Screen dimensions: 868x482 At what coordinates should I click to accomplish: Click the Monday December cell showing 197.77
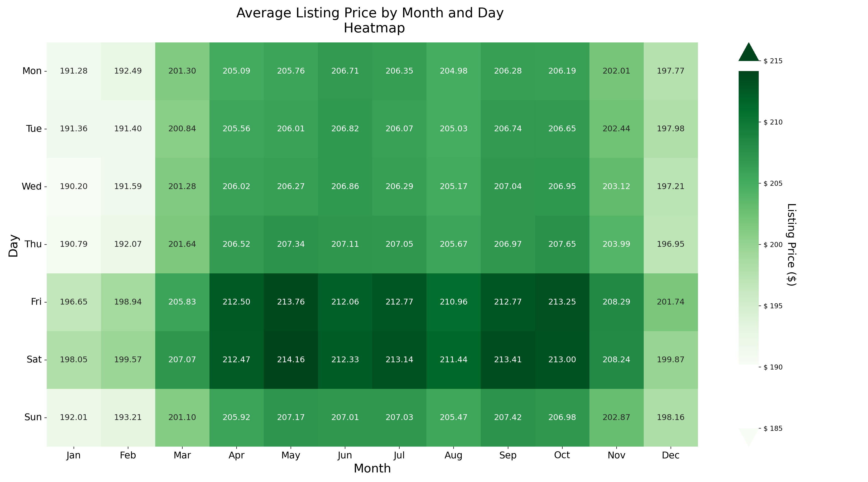tap(671, 71)
